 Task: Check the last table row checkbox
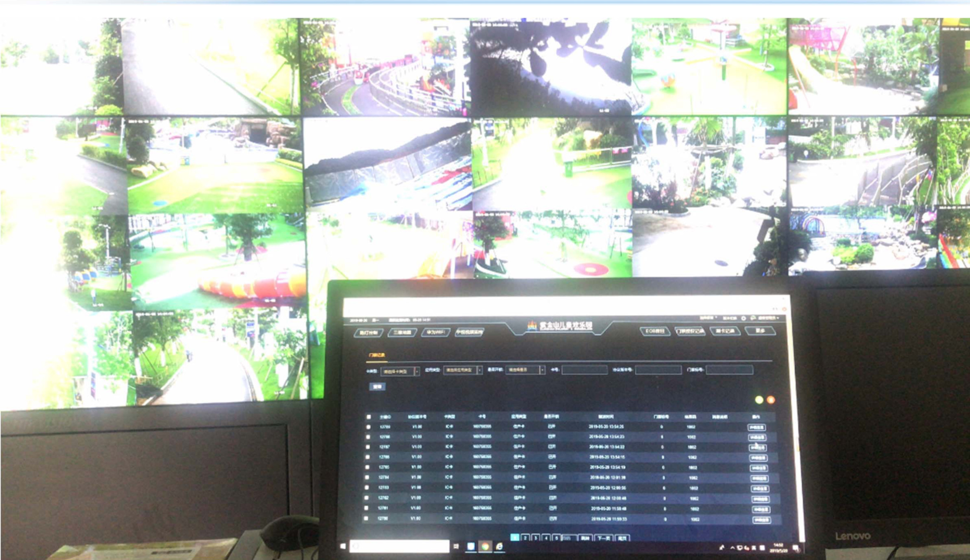click(366, 519)
